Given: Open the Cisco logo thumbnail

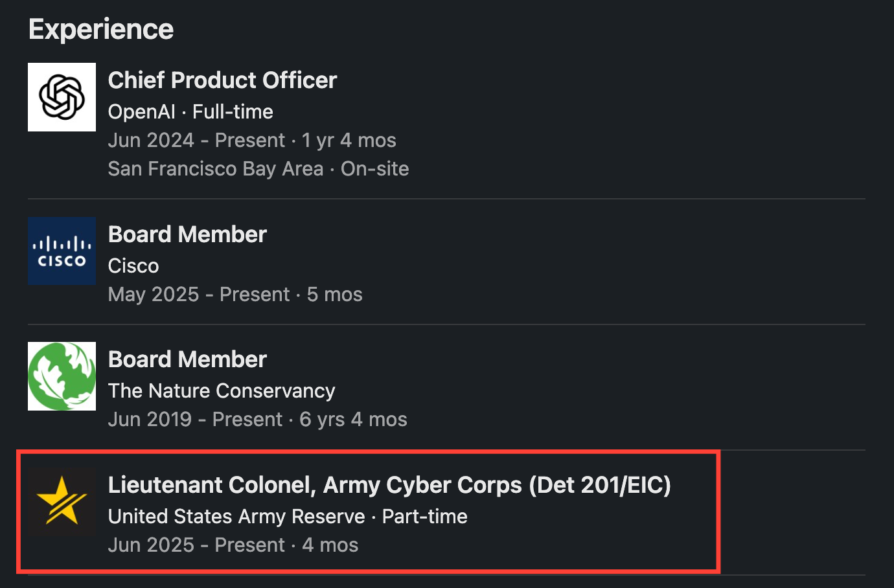Looking at the screenshot, I should click(62, 251).
